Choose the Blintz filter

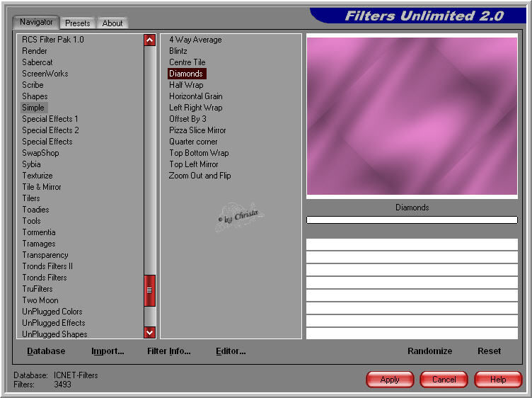click(178, 51)
